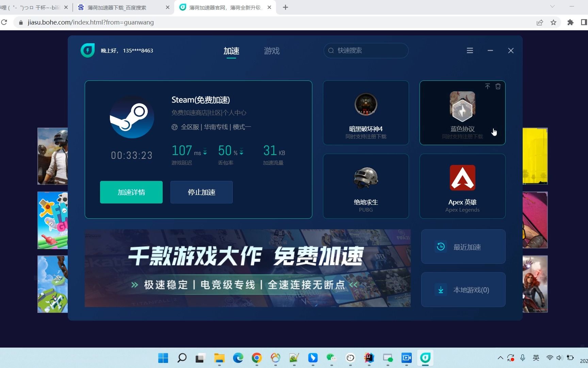
Task: Open File Explorer from taskbar
Action: pos(219,358)
